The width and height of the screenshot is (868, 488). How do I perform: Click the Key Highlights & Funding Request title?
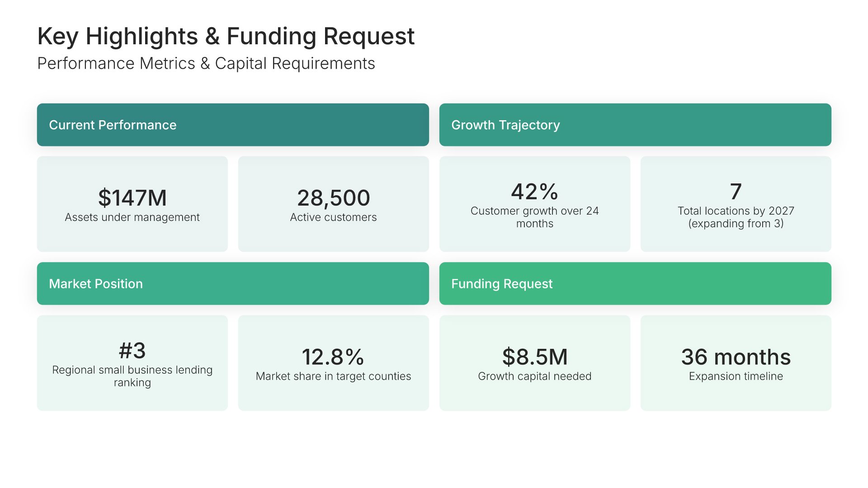[226, 36]
